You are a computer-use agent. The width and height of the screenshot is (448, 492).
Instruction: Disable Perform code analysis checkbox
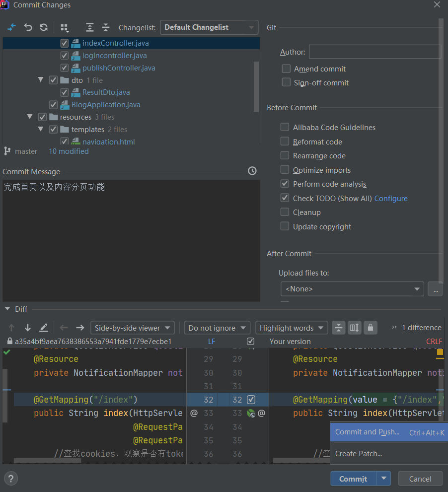(x=285, y=184)
